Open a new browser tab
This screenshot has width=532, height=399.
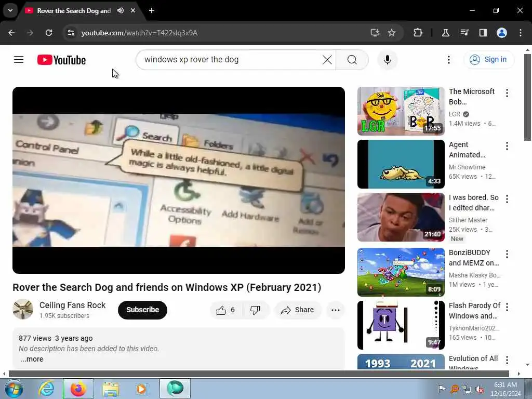click(152, 10)
